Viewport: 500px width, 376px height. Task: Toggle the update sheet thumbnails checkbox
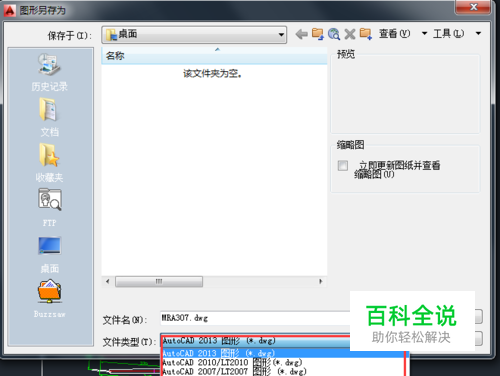pos(343,165)
